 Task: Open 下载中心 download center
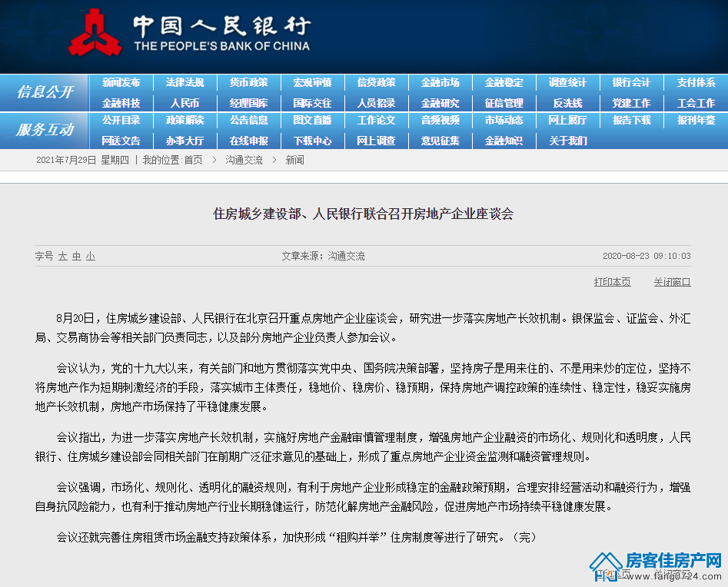[x=312, y=141]
